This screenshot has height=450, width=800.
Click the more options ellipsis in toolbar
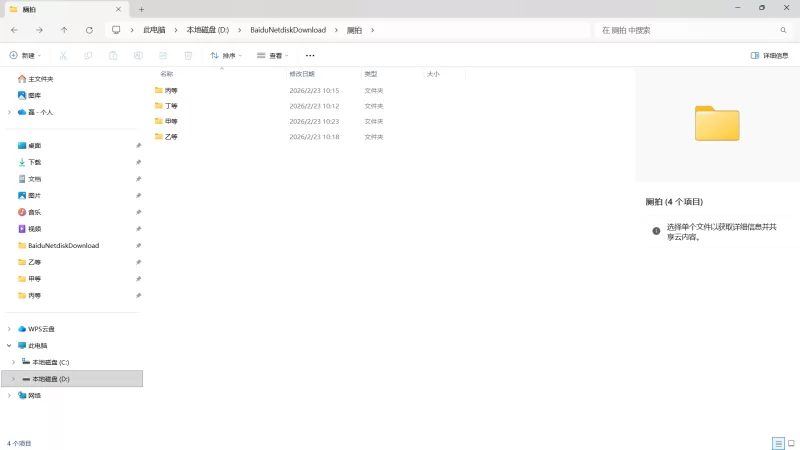(x=310, y=56)
